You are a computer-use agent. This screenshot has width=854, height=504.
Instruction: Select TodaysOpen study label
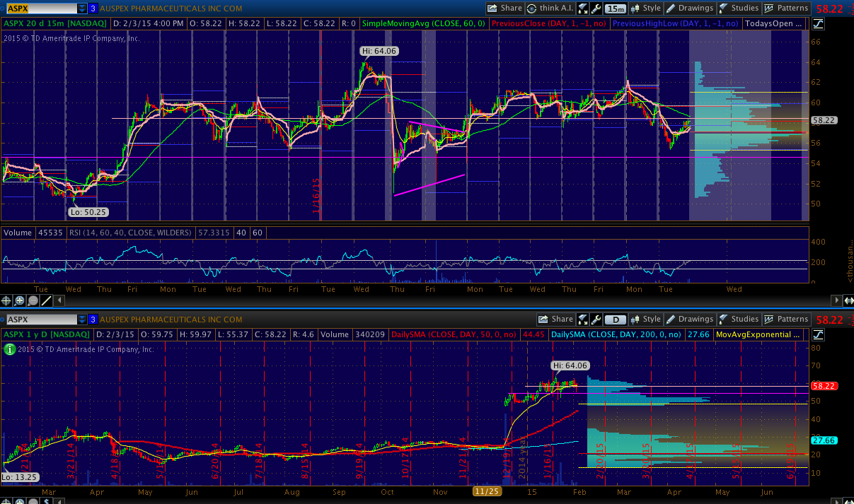(773, 23)
